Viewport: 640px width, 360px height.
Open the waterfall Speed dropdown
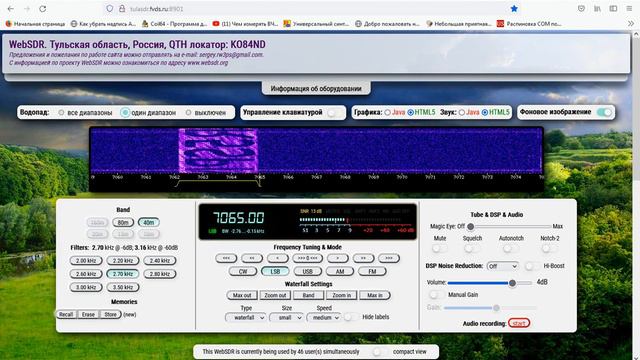pos(324,317)
